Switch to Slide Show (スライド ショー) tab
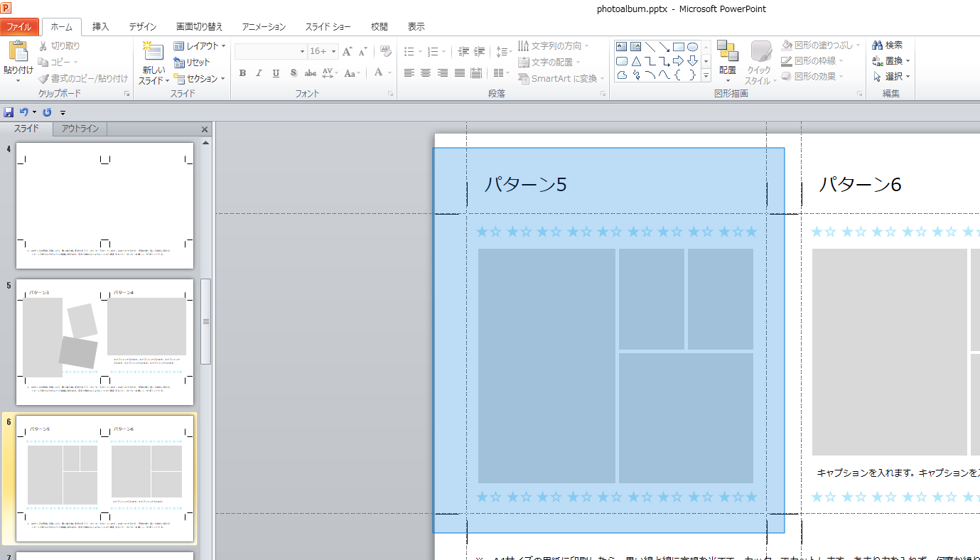This screenshot has height=560, width=980. tap(328, 27)
